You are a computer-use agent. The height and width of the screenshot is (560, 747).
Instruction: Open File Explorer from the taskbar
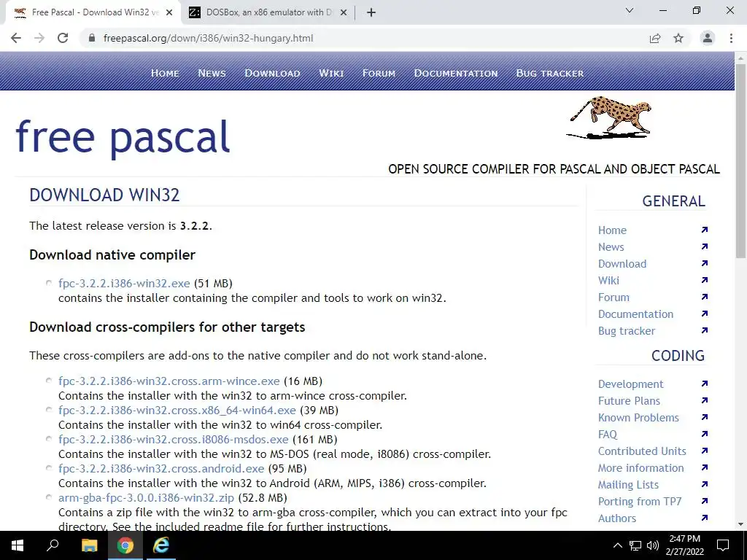click(x=89, y=545)
